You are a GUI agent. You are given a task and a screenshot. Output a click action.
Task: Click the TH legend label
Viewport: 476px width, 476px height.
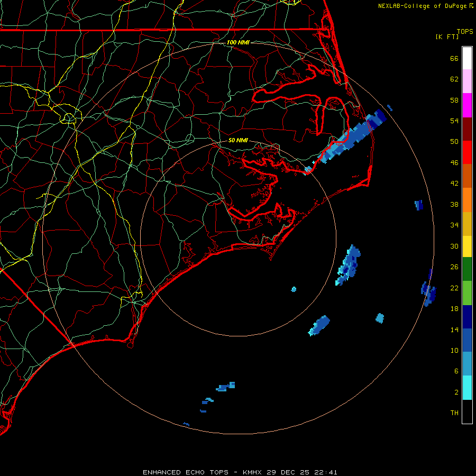pos(454,413)
